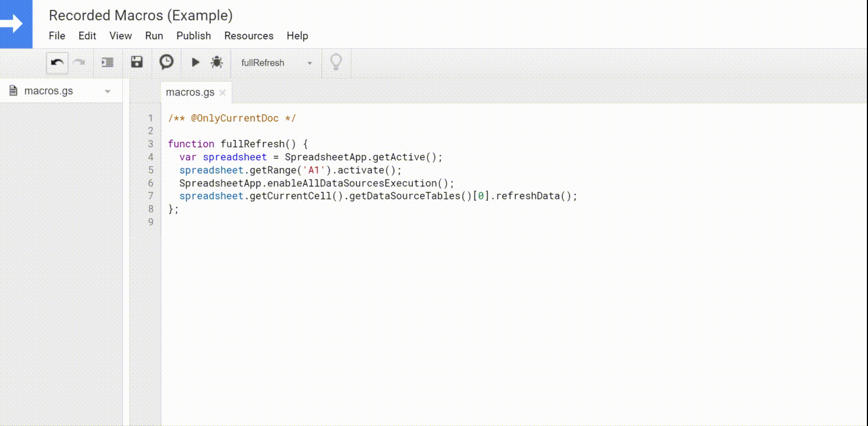Run the fullRefresh function with the play icon
Screen dimensions: 868x426
tap(194, 62)
